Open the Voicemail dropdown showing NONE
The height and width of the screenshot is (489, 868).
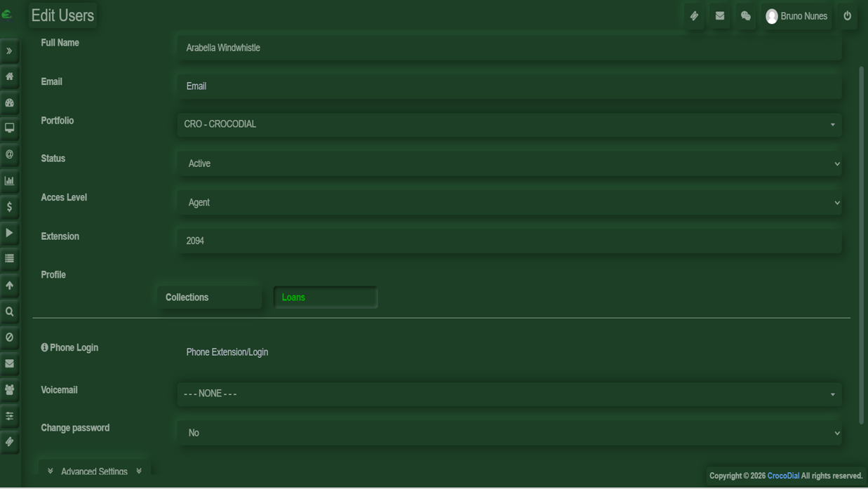coord(509,394)
